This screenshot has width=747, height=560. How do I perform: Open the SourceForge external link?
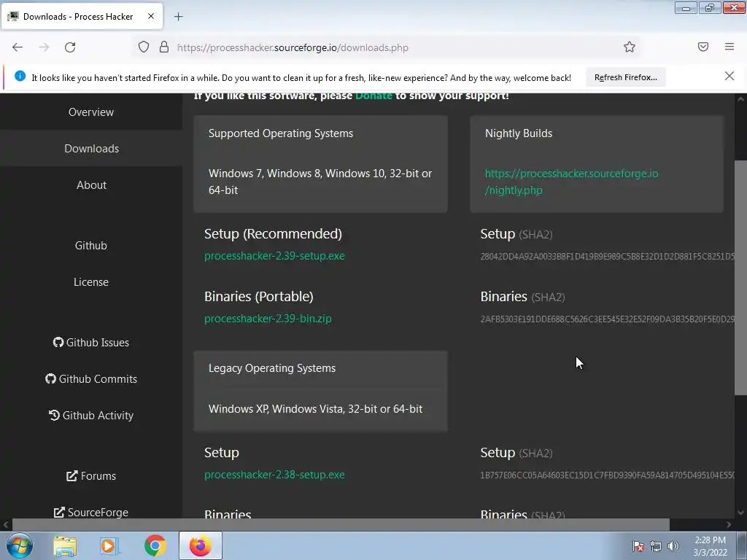tap(91, 513)
